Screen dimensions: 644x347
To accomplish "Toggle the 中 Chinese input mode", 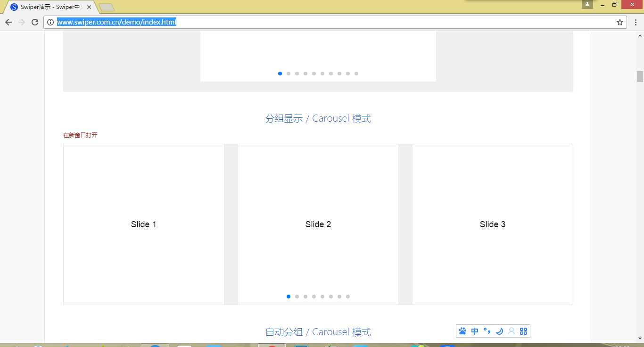I will point(475,331).
